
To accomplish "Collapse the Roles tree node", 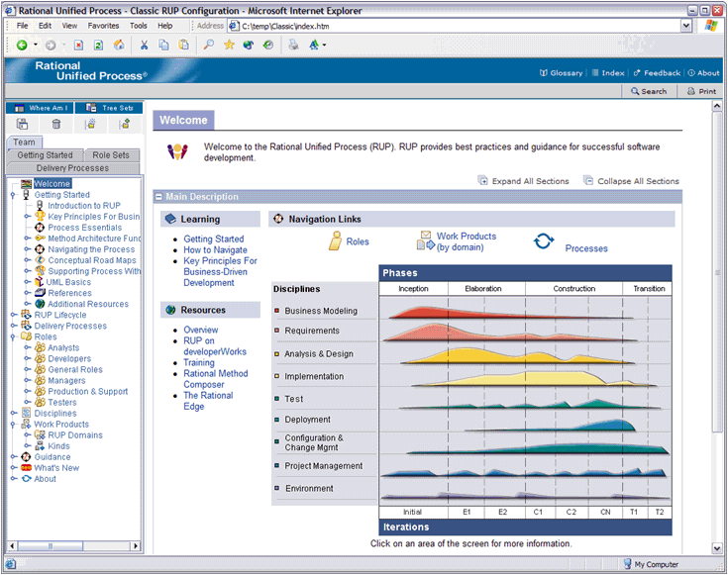I will point(13,336).
